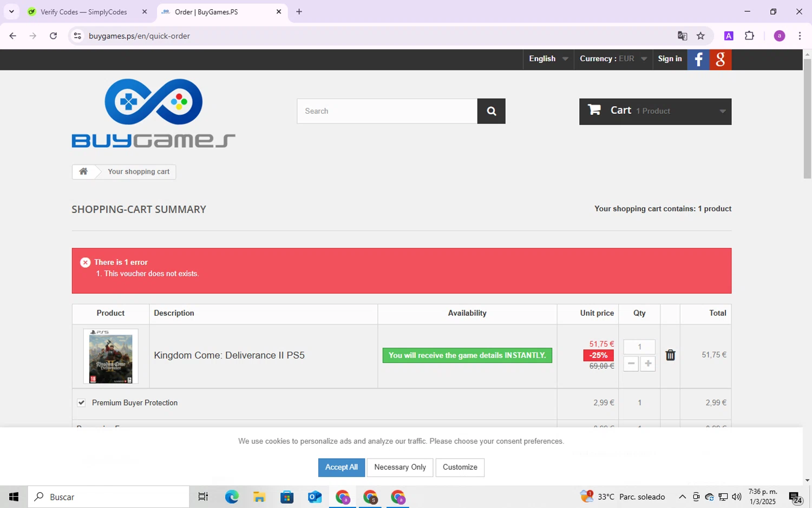Click the Your shopping cart breadcrumb
Viewport: 812px width, 508px height.
click(139, 172)
